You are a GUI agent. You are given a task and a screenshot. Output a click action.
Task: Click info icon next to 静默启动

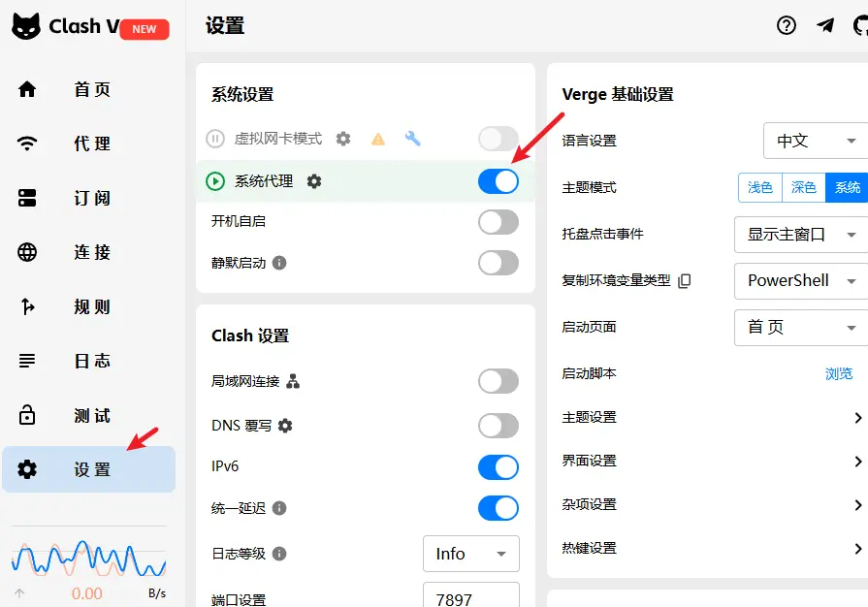[x=279, y=263]
